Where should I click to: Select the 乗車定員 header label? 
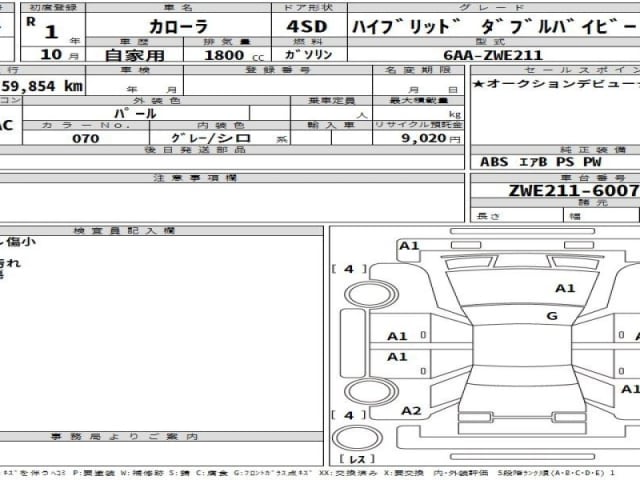tap(331, 101)
